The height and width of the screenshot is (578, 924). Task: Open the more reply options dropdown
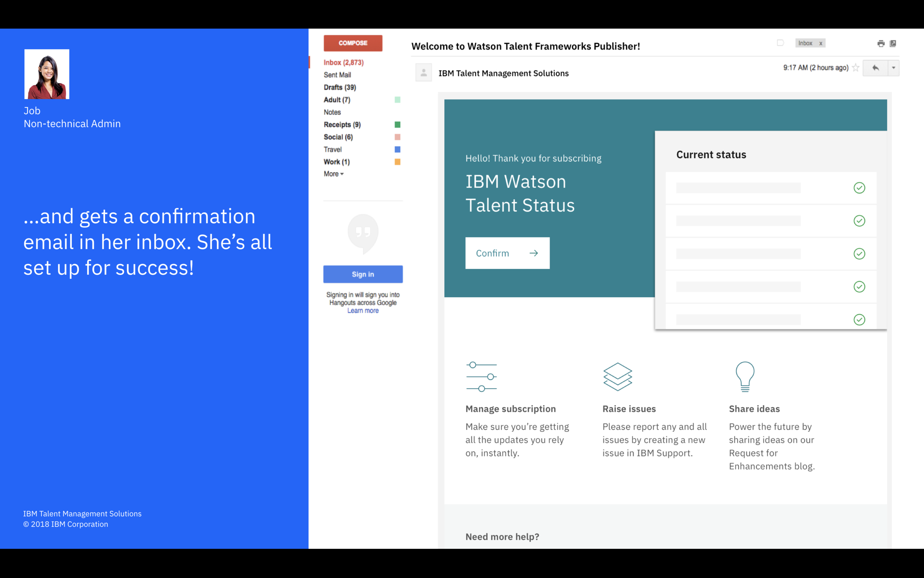click(x=893, y=68)
